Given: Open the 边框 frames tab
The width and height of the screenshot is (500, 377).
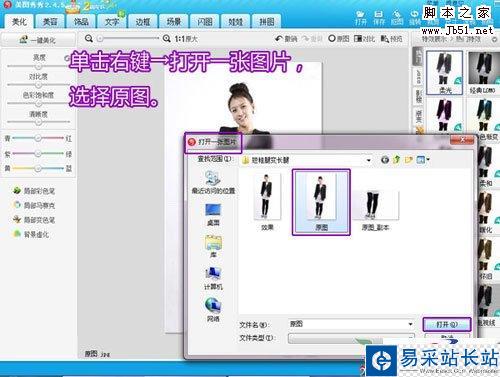Looking at the screenshot, I should click(x=143, y=22).
